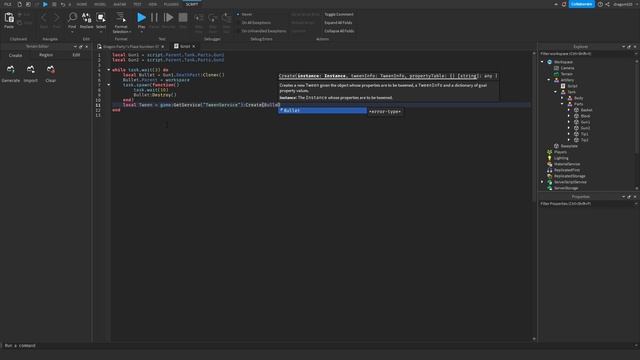The image size is (640, 360).
Task: Start the Play test in ribbon
Action: click(141, 18)
